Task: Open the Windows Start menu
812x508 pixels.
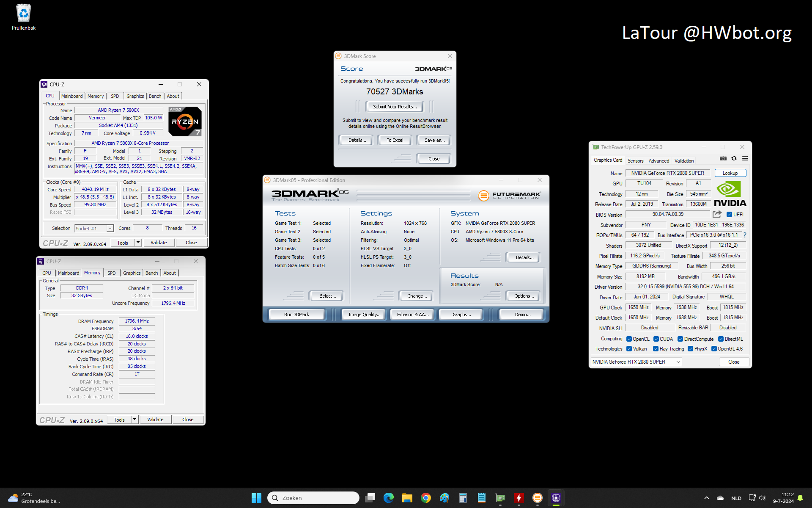Action: click(x=256, y=498)
